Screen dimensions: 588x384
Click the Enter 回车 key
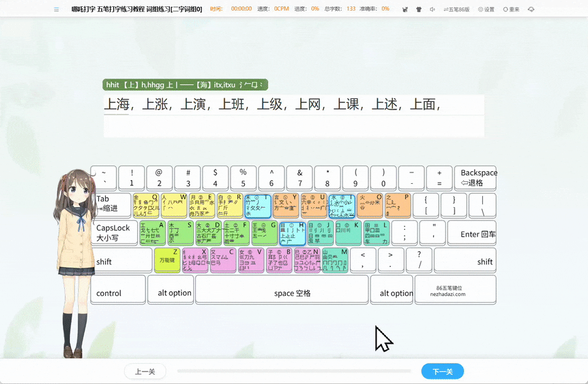coord(472,233)
